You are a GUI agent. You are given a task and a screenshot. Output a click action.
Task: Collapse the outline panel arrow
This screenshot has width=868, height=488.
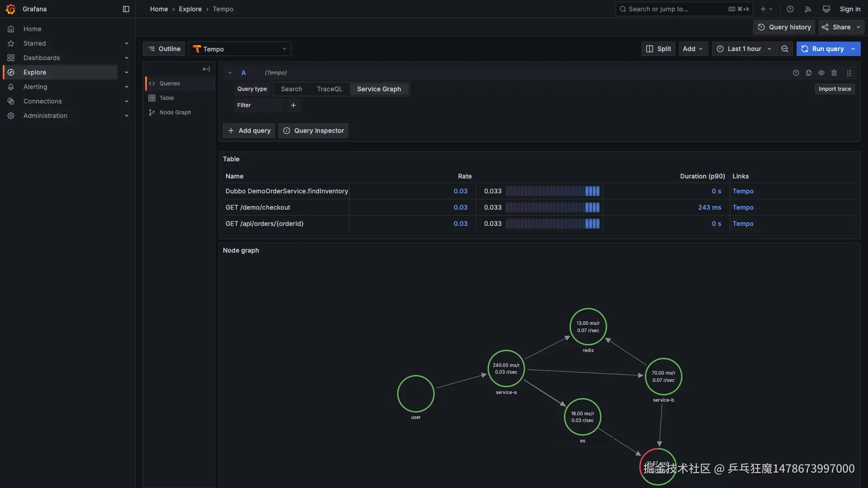[206, 69]
